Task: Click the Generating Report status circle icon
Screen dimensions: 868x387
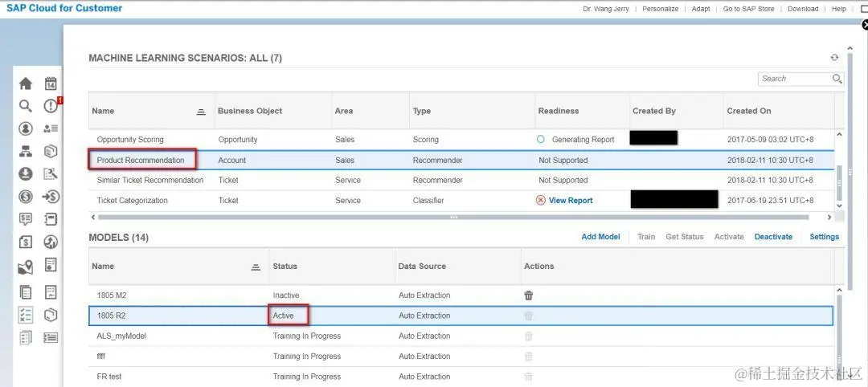Action: tap(541, 140)
